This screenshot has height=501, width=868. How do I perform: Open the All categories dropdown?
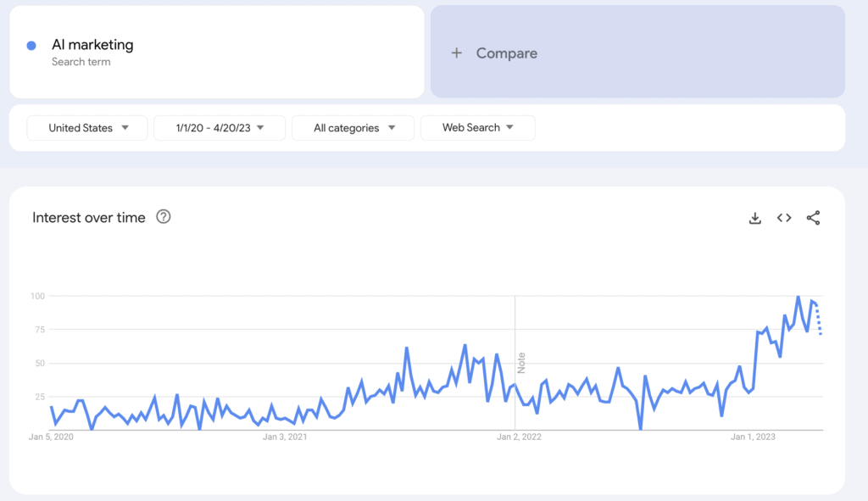click(x=353, y=128)
